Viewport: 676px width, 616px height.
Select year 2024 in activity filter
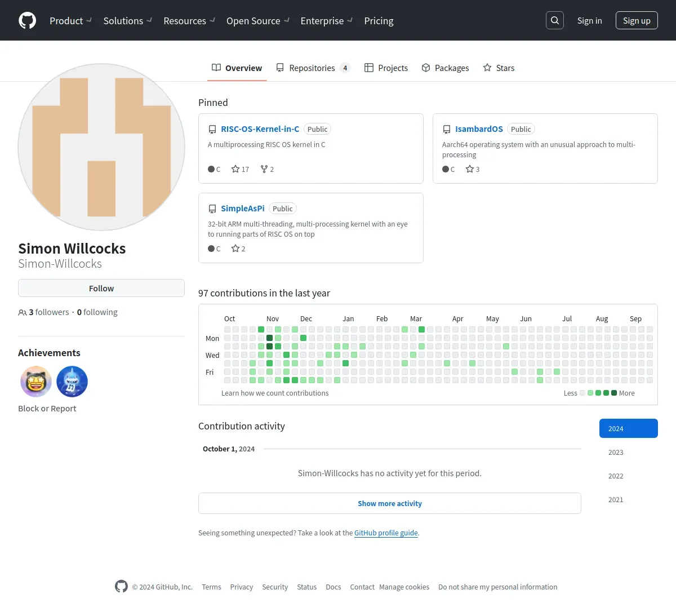tap(629, 428)
